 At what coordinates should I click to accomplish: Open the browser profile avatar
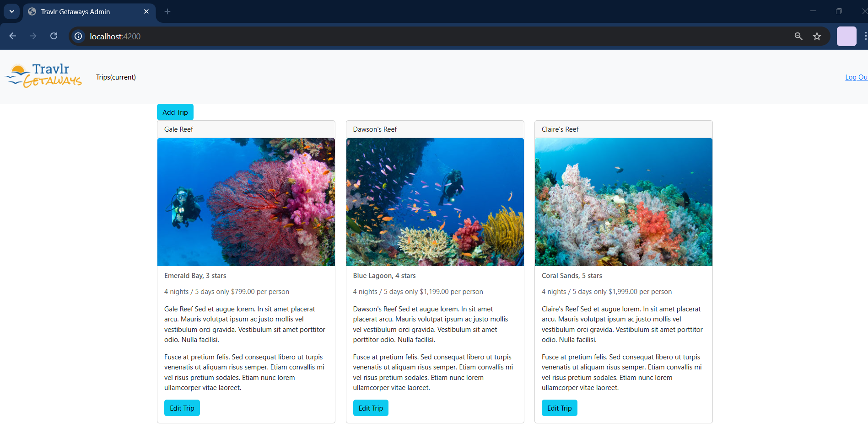846,36
